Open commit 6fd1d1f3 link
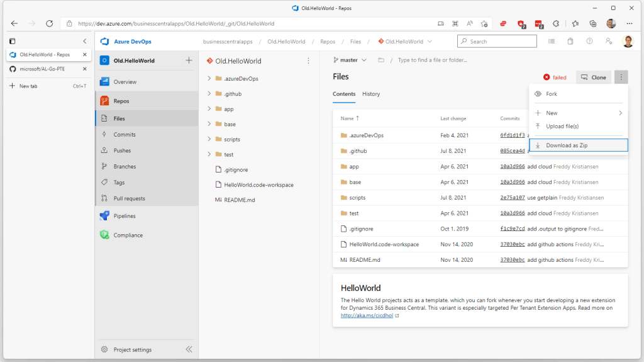The image size is (644, 362). click(512, 135)
